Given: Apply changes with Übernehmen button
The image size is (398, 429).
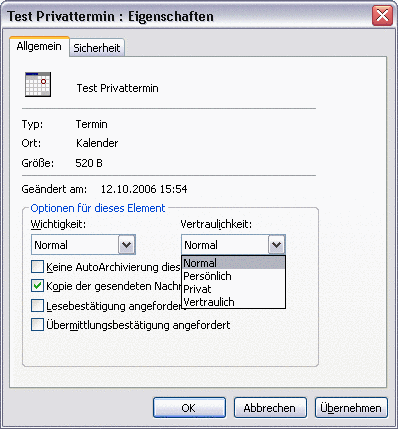Looking at the screenshot, I should [x=351, y=408].
